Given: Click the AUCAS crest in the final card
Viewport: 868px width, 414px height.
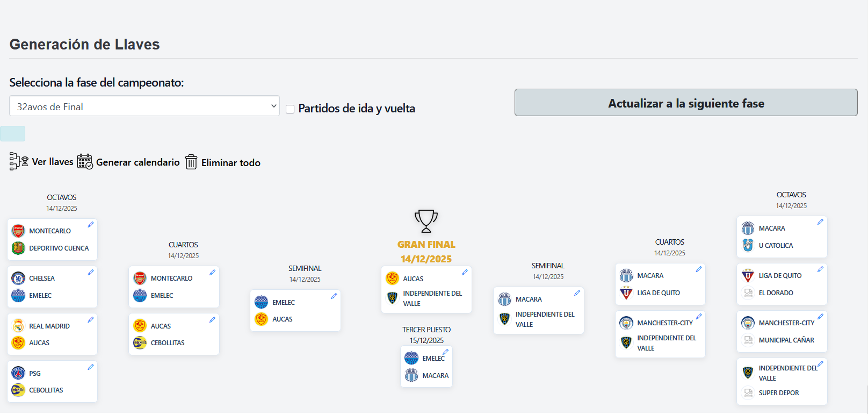Looking at the screenshot, I should coord(391,278).
